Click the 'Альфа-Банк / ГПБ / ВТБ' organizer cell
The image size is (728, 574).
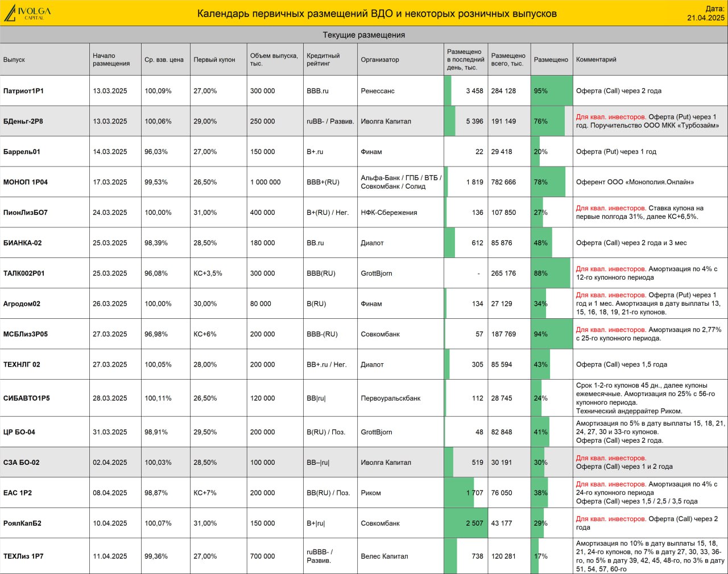(401, 182)
